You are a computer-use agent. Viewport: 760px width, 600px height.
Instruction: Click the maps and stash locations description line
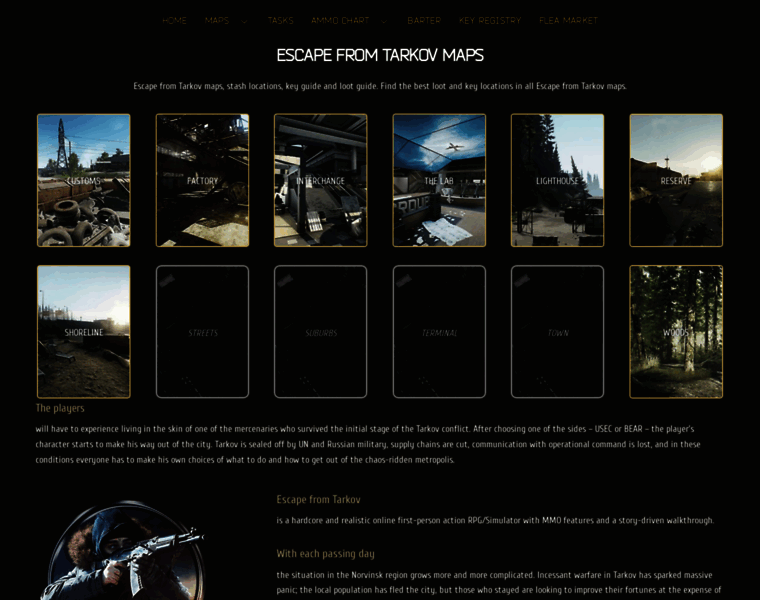click(380, 86)
